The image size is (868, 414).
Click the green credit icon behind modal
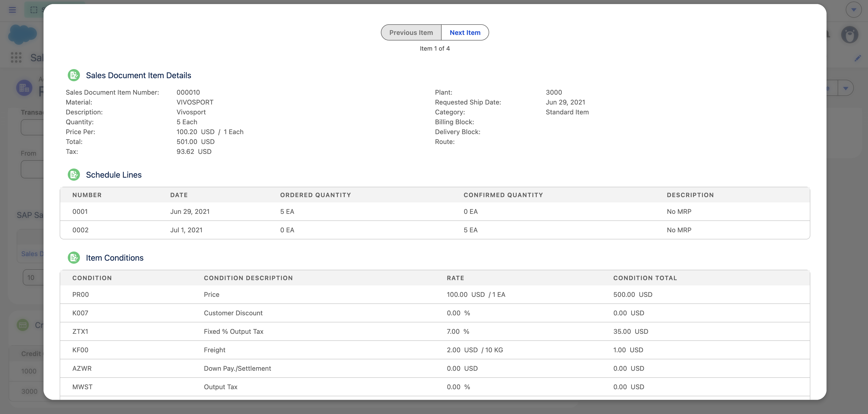tap(23, 325)
